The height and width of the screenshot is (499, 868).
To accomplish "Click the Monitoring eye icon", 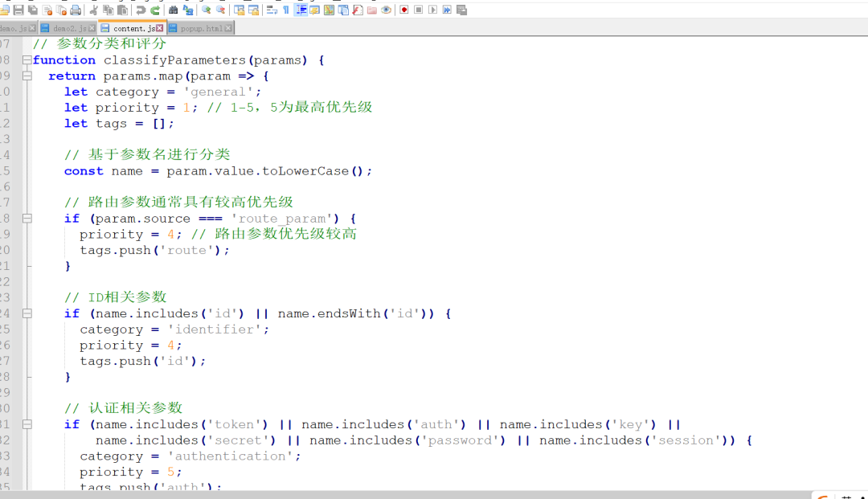I will point(387,10).
